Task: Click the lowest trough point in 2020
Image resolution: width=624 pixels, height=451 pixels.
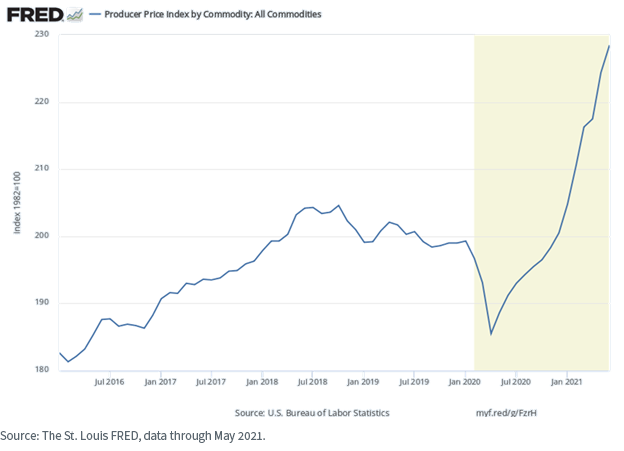Action: [x=491, y=334]
